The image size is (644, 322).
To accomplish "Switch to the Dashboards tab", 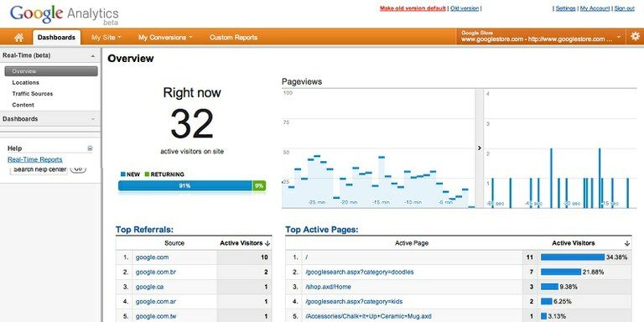I will click(56, 38).
